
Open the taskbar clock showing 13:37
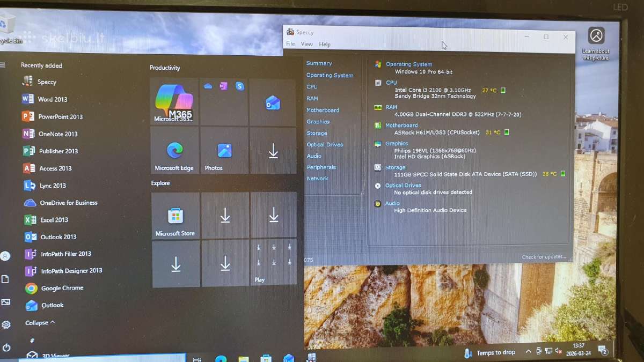pos(579,350)
